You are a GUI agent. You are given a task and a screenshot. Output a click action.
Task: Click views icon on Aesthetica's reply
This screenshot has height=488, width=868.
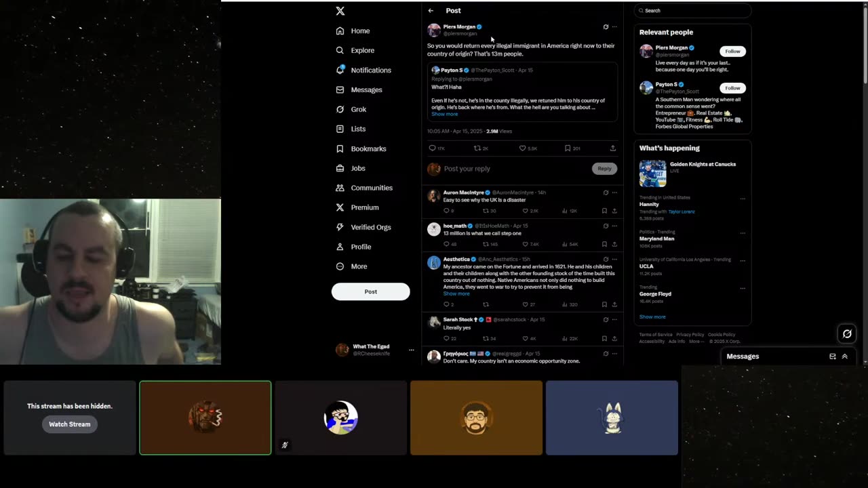pos(565,304)
